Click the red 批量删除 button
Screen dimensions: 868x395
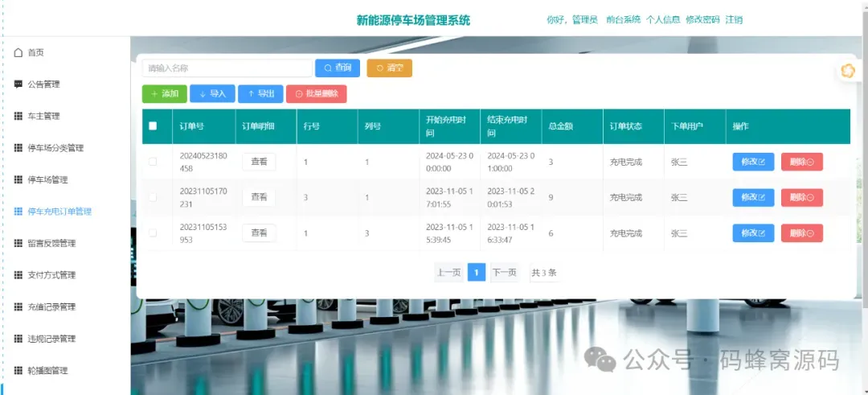tap(316, 93)
